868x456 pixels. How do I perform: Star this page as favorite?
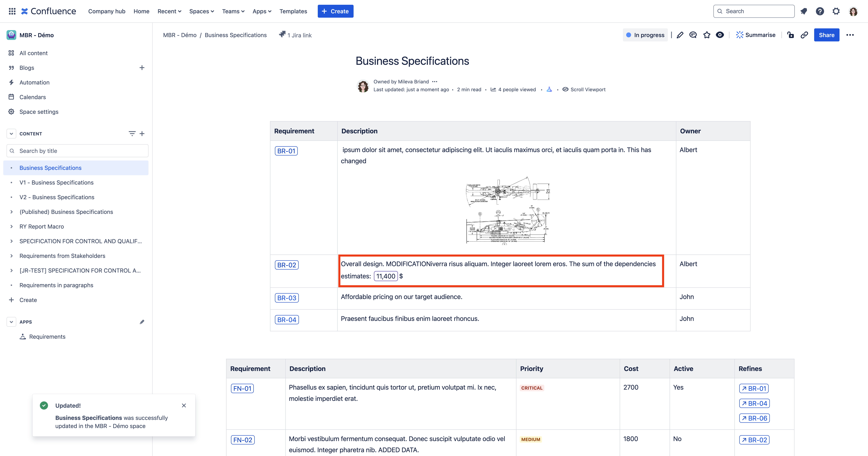[x=707, y=35]
